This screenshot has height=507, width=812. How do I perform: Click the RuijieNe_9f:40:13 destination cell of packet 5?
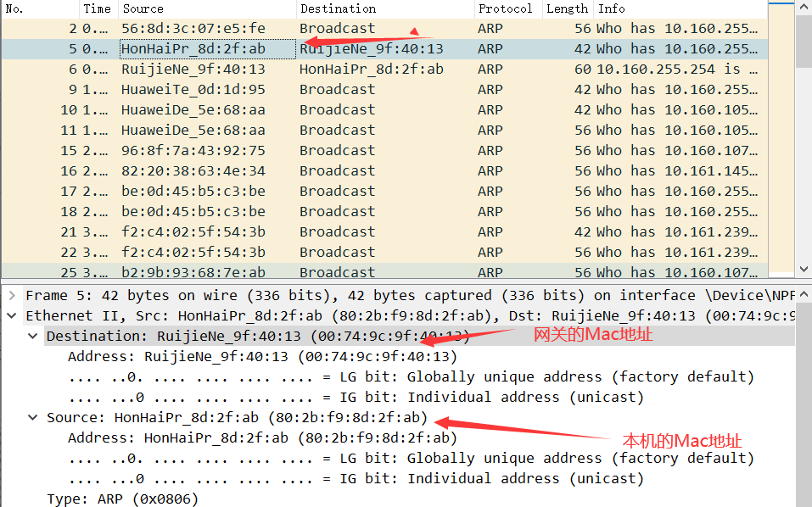385,49
